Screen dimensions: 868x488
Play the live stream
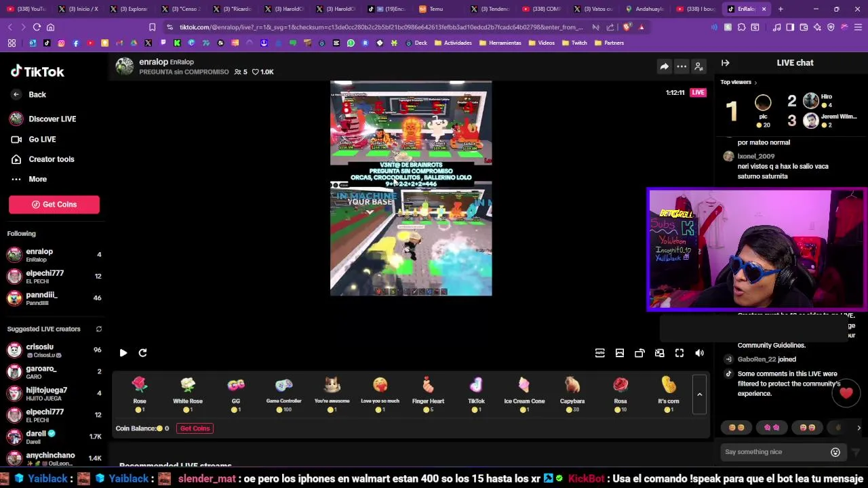click(123, 352)
